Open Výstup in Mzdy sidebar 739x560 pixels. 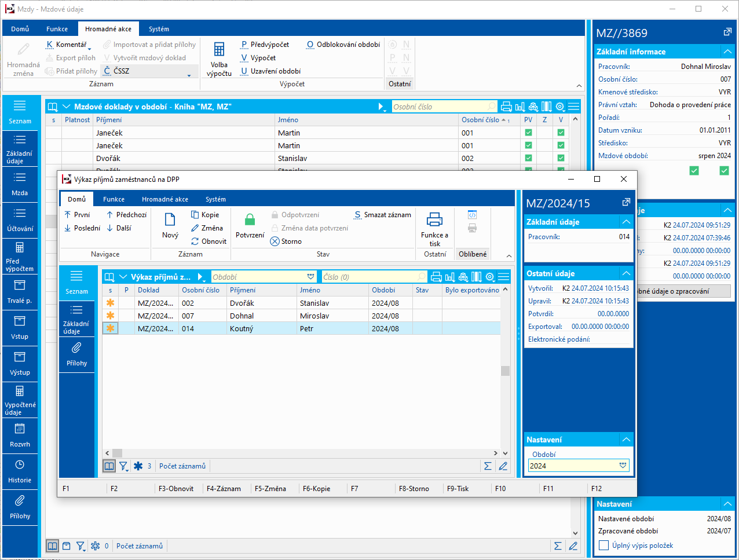(20, 364)
